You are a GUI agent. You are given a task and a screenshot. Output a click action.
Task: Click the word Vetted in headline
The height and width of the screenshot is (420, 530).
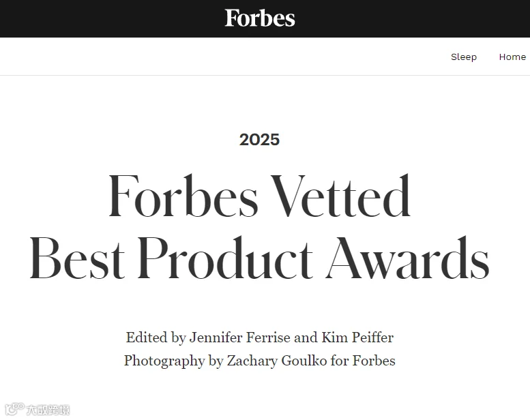[x=341, y=196]
